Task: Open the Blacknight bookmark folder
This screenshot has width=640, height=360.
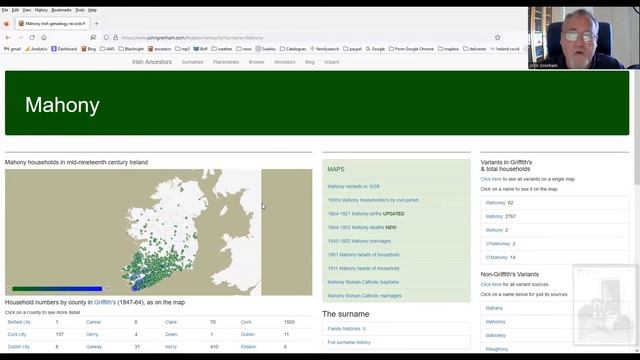Action: (x=131, y=49)
